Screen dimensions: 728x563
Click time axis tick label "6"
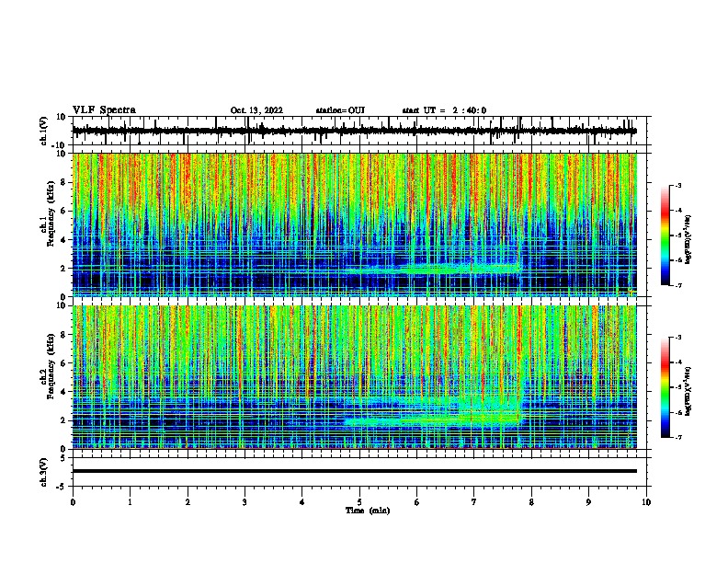coord(417,502)
